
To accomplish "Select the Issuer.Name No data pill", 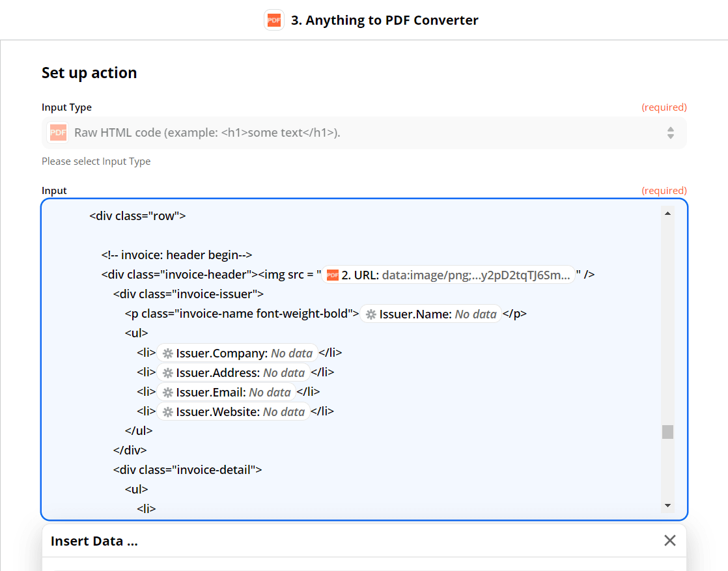I will [430, 314].
